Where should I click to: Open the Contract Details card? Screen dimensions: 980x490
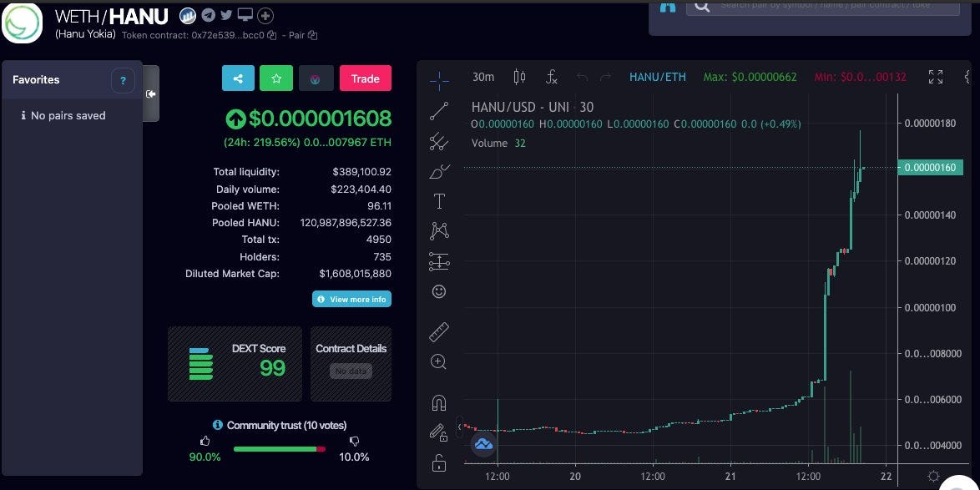(351, 364)
